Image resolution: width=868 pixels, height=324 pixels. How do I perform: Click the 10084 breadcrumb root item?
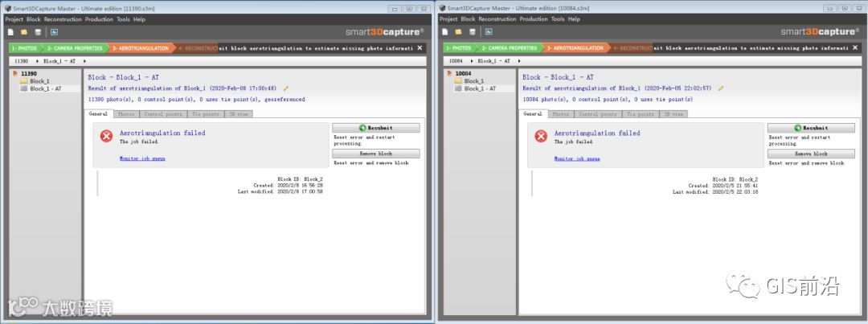457,61
